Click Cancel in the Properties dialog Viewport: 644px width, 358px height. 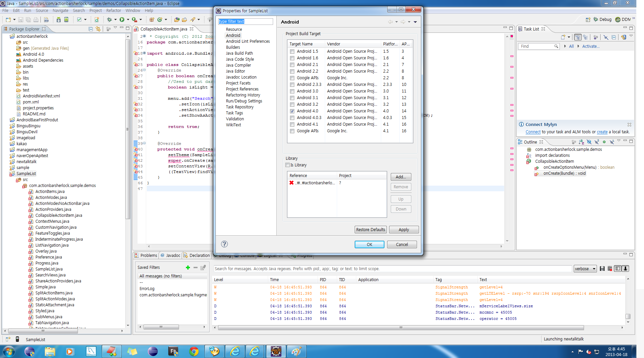pyautogui.click(x=402, y=244)
